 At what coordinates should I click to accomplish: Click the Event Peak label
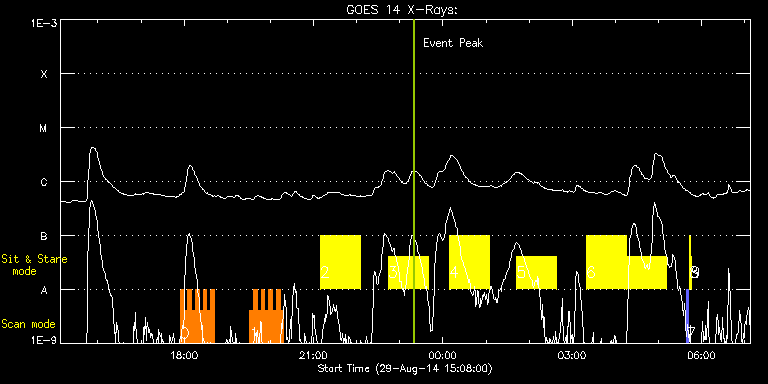pos(453,43)
